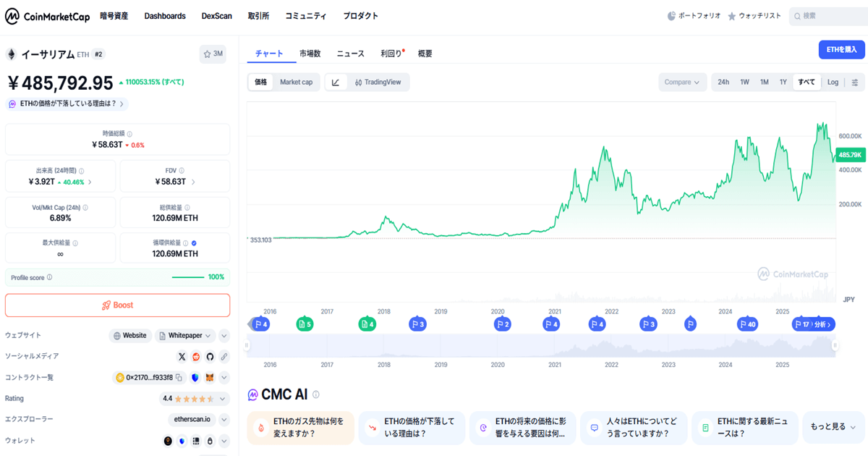Click the MetaMask fox icon
The height and width of the screenshot is (456, 868).
210,377
